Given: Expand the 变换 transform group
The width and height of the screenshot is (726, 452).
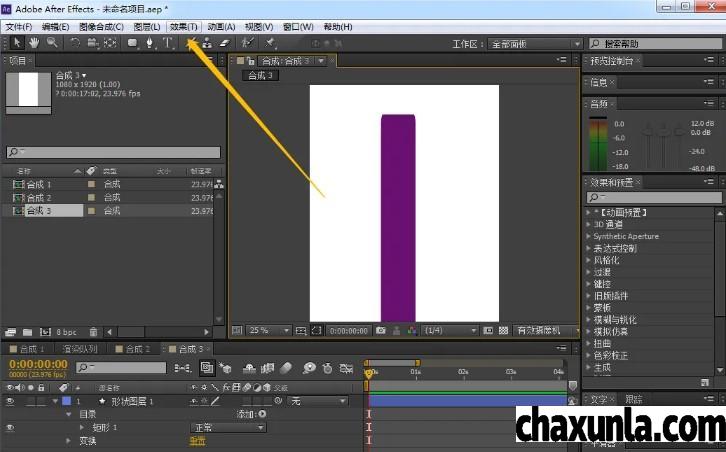Looking at the screenshot, I should coord(69,440).
